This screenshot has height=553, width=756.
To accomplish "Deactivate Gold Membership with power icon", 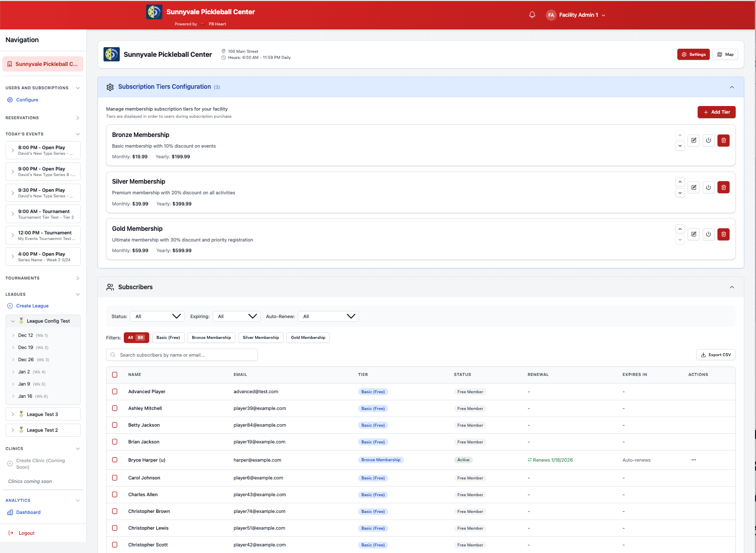I will pos(708,234).
